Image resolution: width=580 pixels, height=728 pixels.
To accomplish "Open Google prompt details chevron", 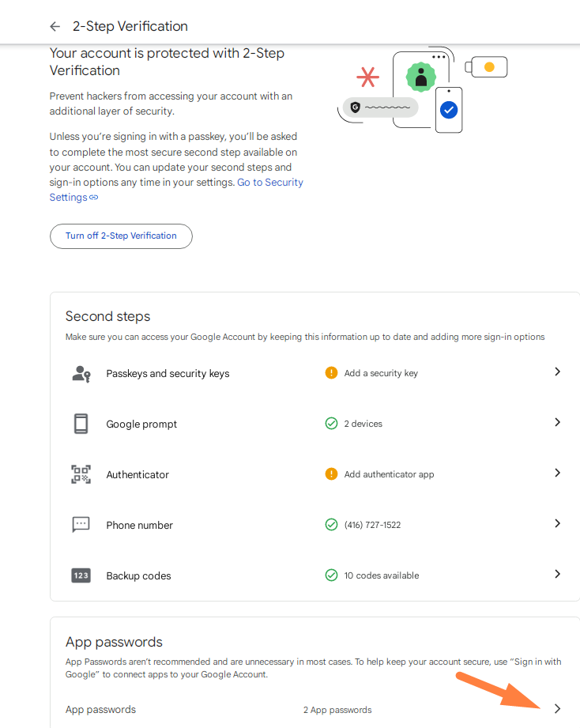I will pos(557,422).
